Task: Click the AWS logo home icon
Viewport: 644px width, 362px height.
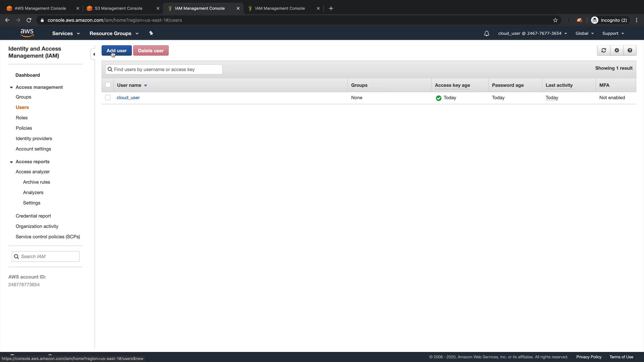Action: [x=27, y=33]
